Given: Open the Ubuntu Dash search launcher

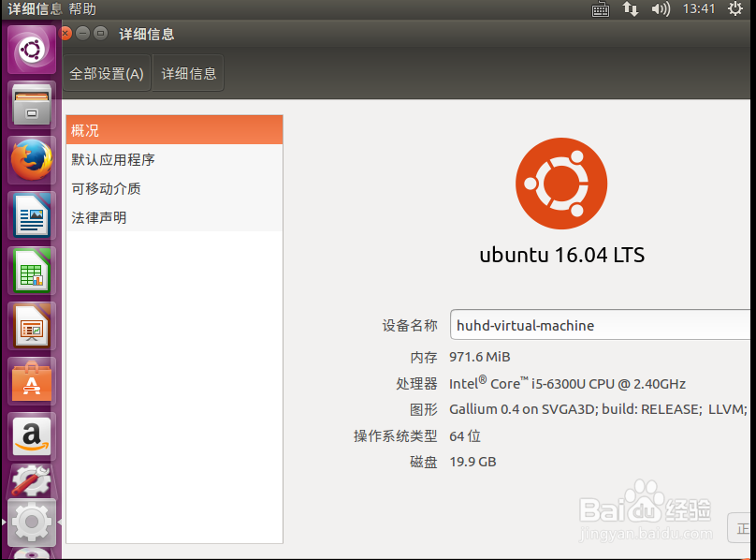Looking at the screenshot, I should point(32,50).
